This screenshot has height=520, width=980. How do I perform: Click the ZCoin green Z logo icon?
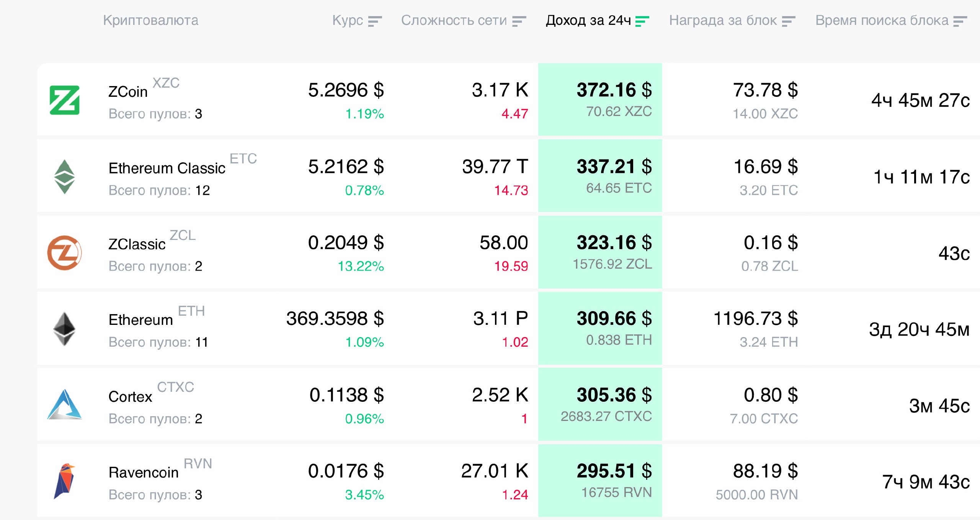click(x=65, y=100)
